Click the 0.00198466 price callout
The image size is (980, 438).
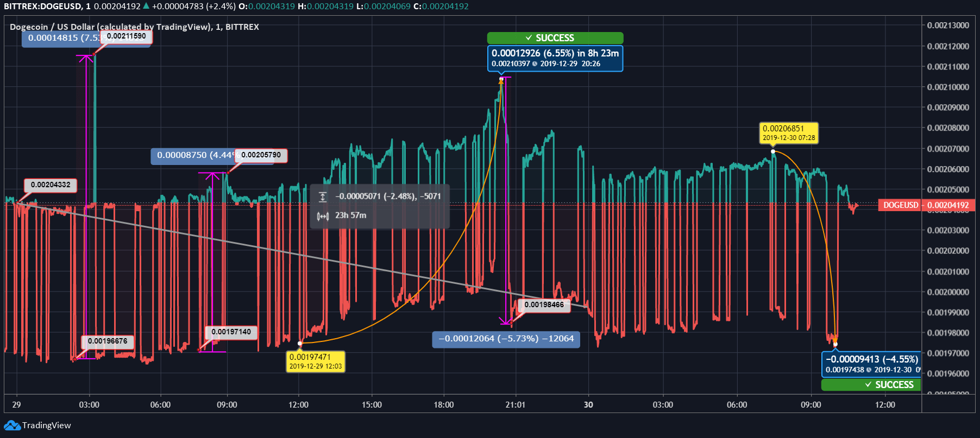tap(544, 305)
